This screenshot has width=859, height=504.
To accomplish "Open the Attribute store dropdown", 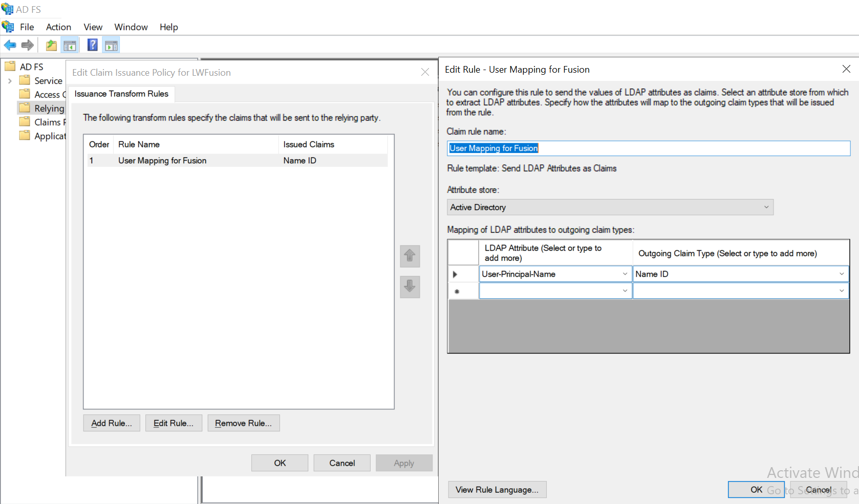I will click(x=766, y=207).
